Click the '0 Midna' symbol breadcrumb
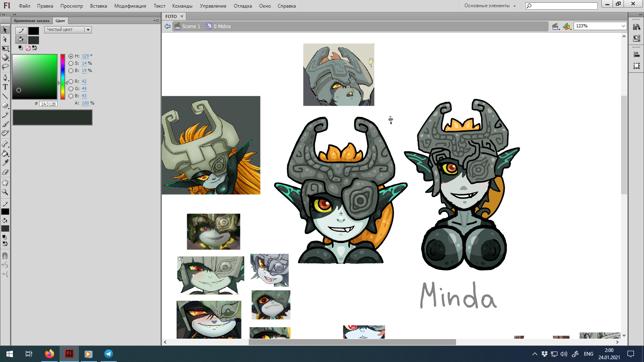This screenshot has height=362, width=644. pos(219,27)
